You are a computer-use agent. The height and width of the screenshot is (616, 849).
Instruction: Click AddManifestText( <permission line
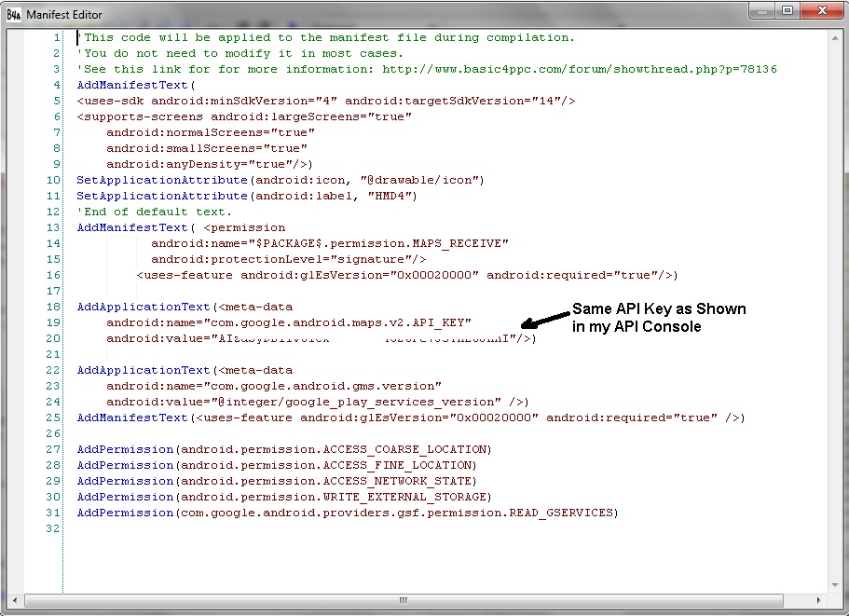181,228
